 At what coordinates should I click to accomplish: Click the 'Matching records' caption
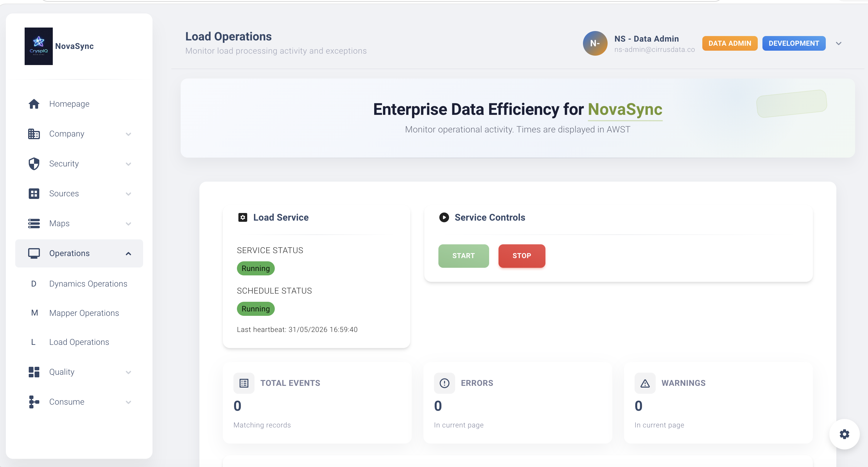click(262, 425)
